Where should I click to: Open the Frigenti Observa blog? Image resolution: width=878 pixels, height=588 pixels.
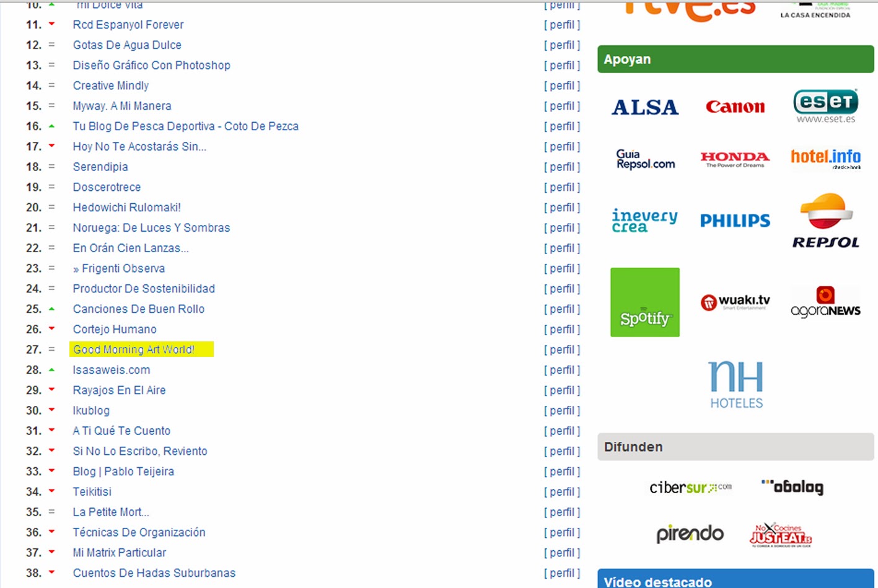tap(119, 268)
